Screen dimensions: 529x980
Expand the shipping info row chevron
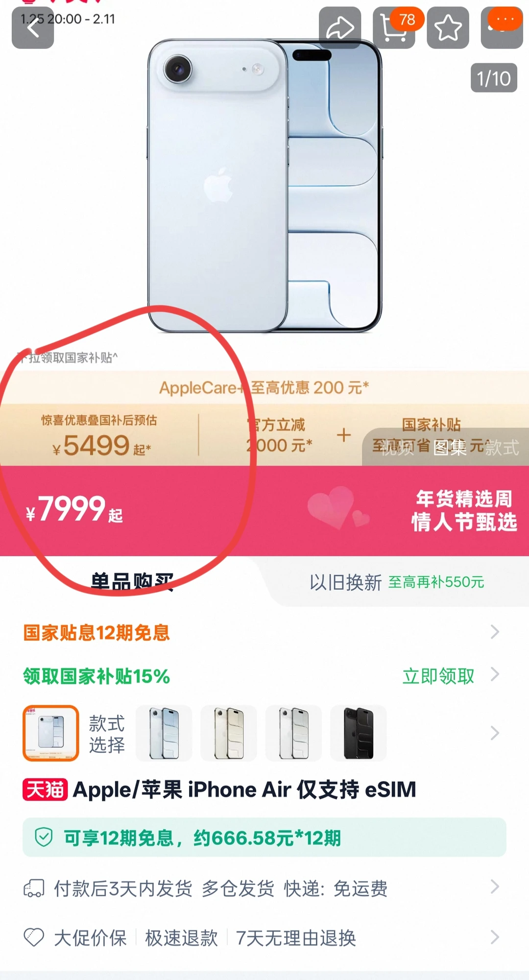495,886
